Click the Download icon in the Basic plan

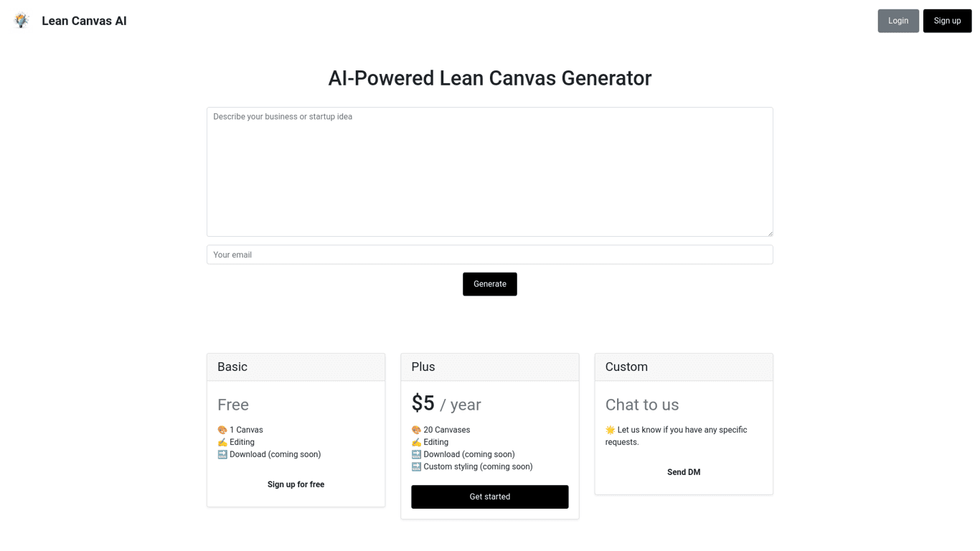click(222, 454)
